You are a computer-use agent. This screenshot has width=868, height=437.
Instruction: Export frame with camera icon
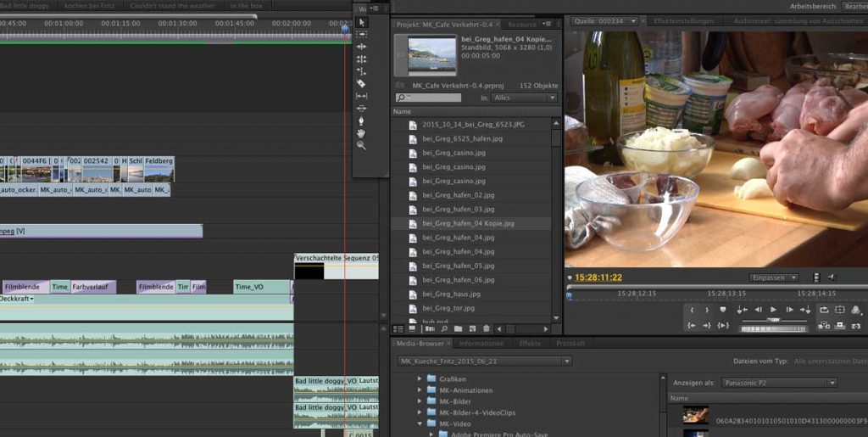(x=856, y=326)
